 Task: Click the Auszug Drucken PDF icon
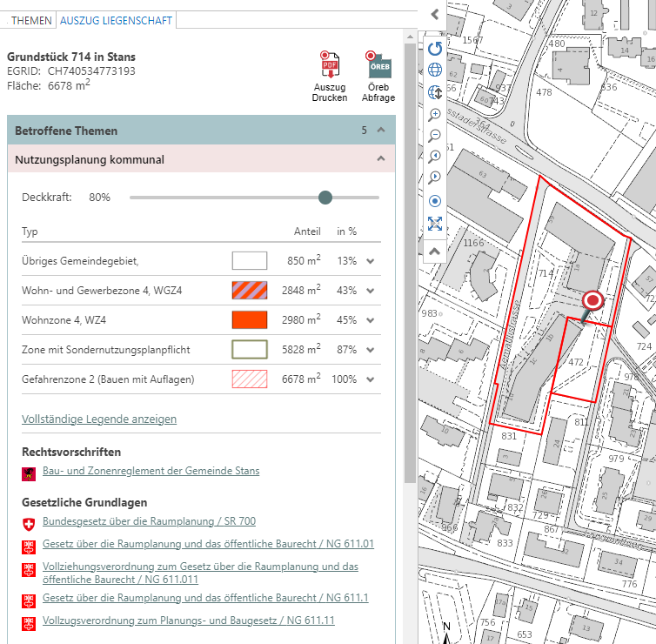click(330, 66)
